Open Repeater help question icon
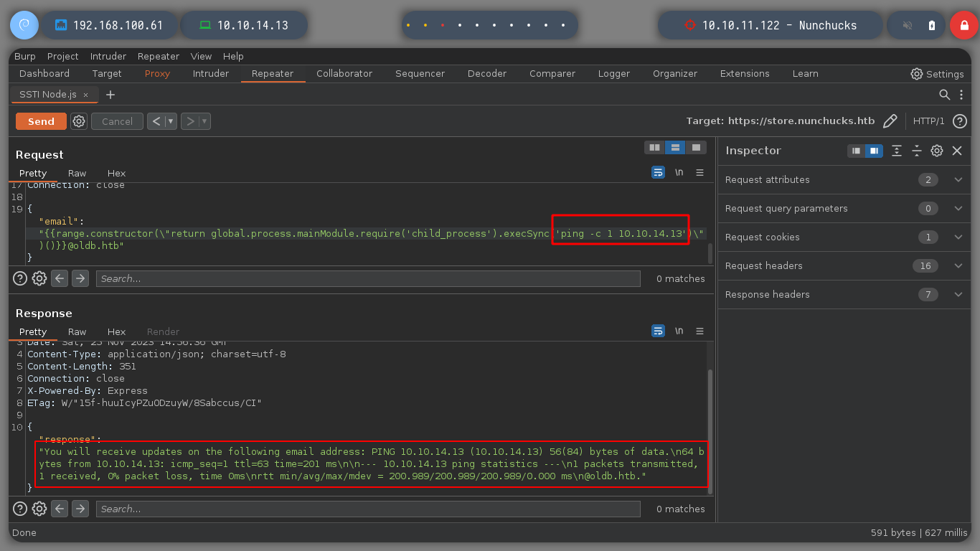 [960, 121]
